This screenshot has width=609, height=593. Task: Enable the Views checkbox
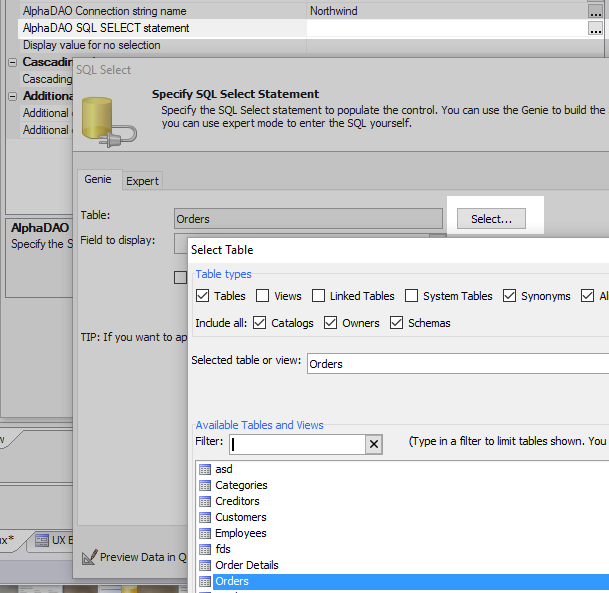(x=263, y=296)
